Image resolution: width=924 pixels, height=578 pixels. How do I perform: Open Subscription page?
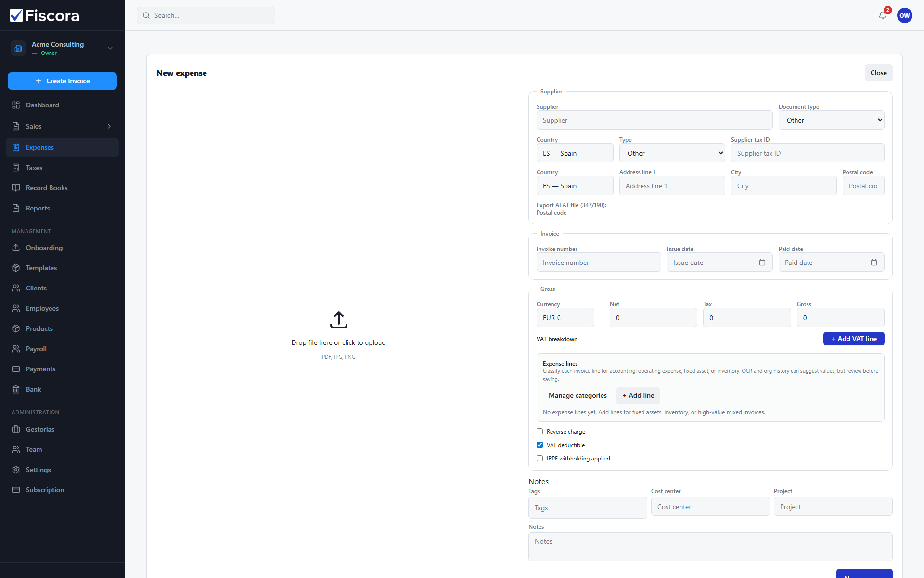[62, 490]
